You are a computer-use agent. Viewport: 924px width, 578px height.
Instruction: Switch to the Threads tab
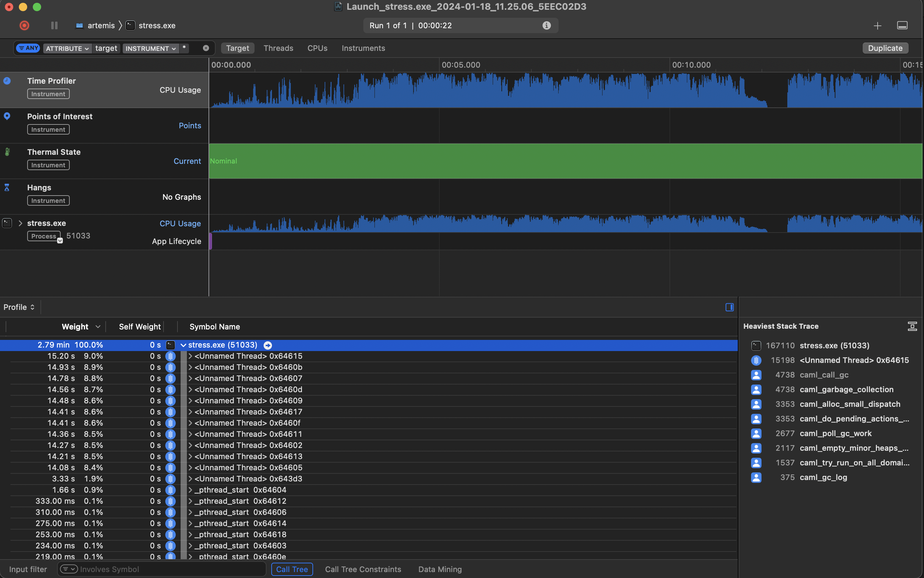tap(278, 48)
